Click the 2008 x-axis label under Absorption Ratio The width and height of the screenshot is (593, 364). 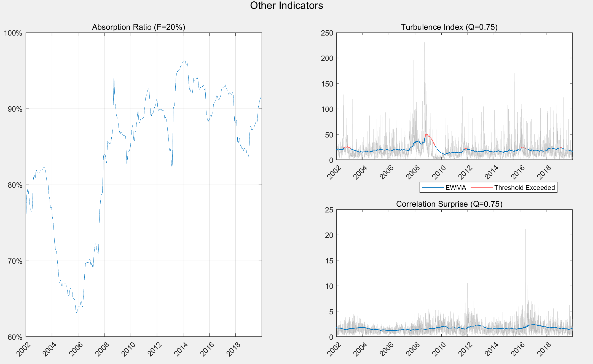point(102,349)
